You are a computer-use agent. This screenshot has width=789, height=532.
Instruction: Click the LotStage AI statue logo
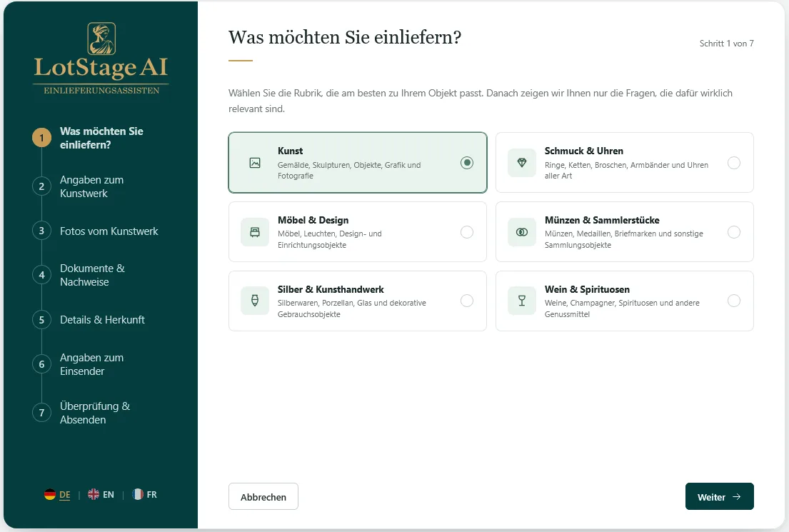click(x=101, y=39)
